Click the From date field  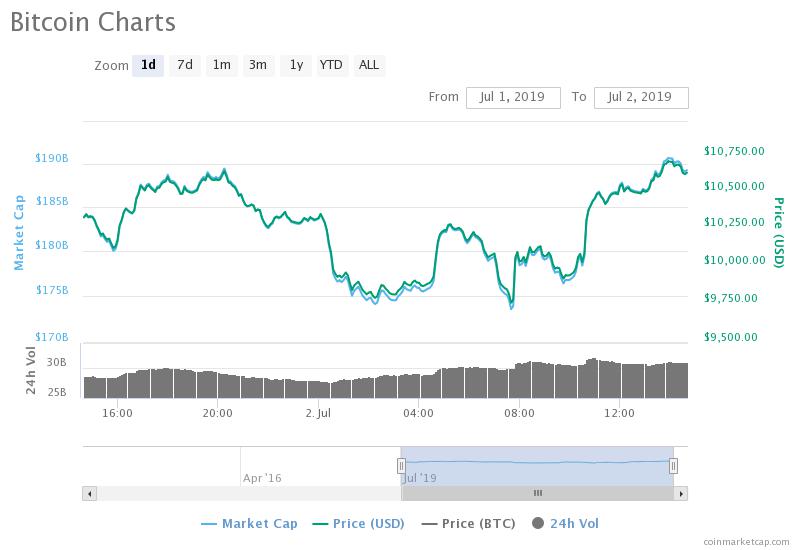point(513,97)
